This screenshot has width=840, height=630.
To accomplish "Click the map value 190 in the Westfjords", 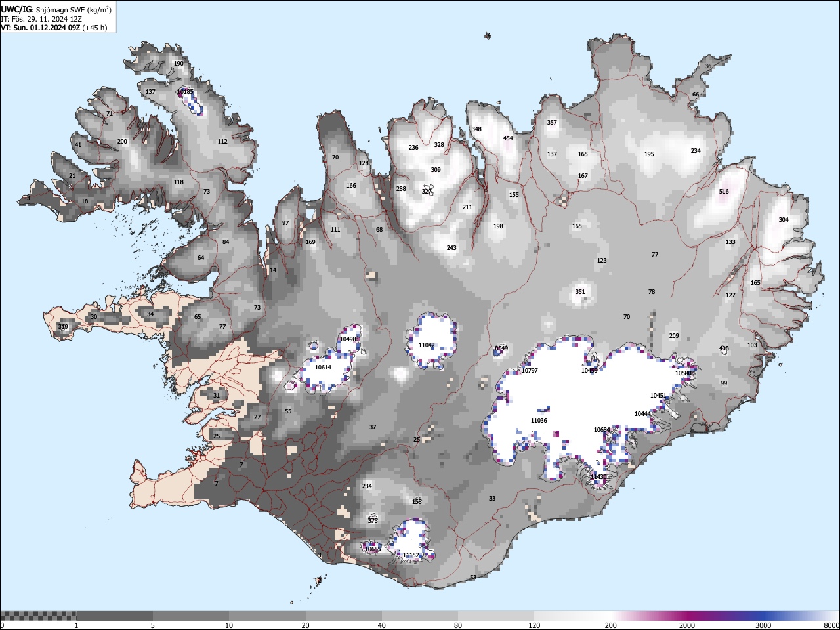I will point(178,64).
